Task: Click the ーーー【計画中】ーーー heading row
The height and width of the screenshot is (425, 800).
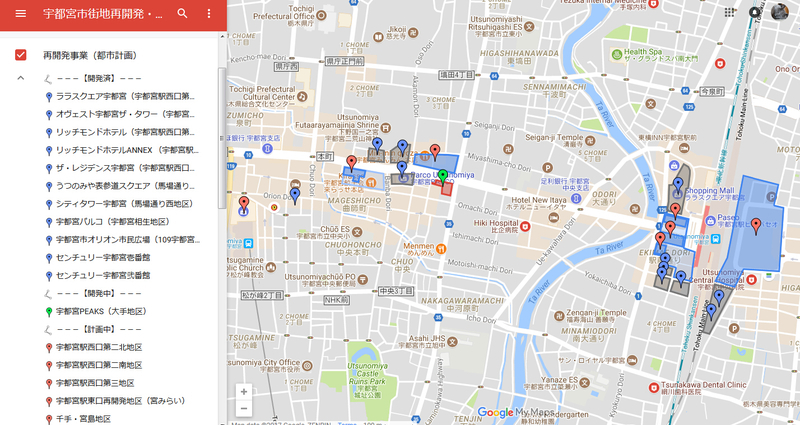Action: pyautogui.click(x=98, y=329)
